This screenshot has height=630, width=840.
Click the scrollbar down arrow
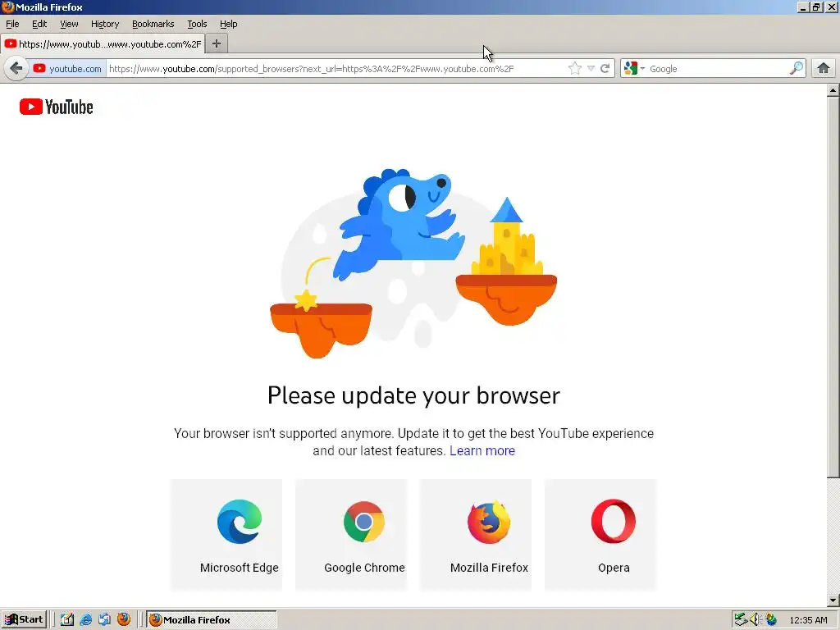coord(833,600)
